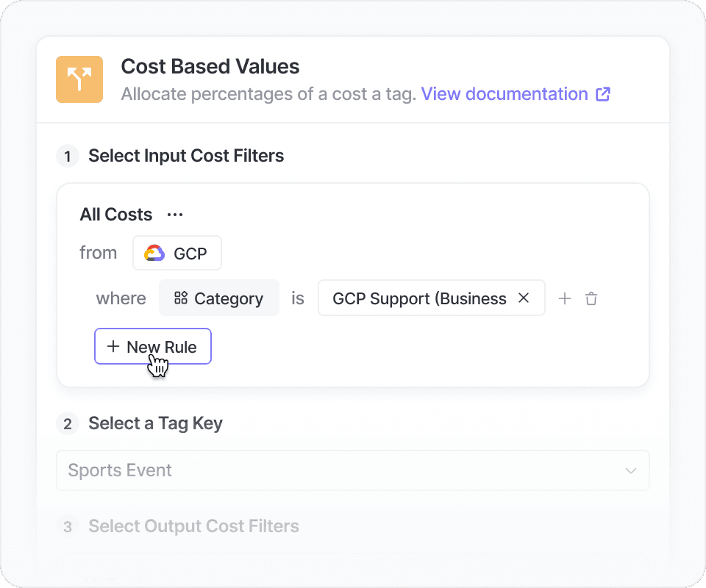Click the external link icon after View documentation
The image size is (706, 588).
[603, 94]
